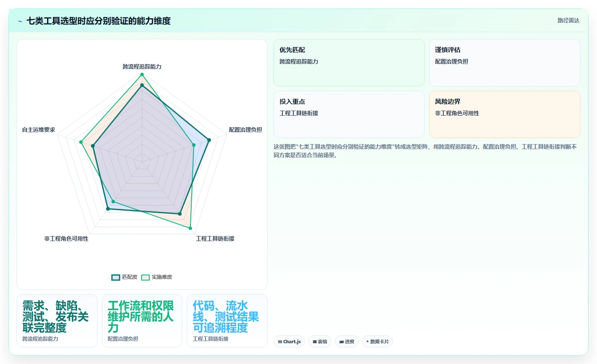Click the 实施难度 data point on the 跨流程追踪能力 axis
597x364 pixels.
[142, 75]
